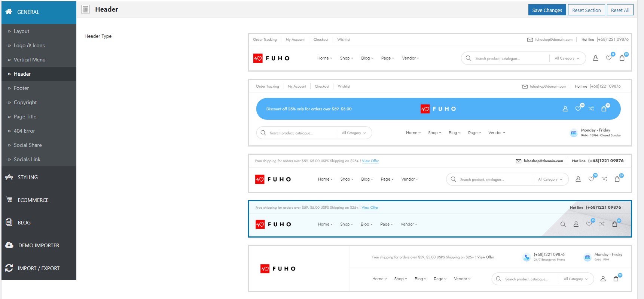Click Reset Section button
644x299 pixels.
pyautogui.click(x=586, y=10)
